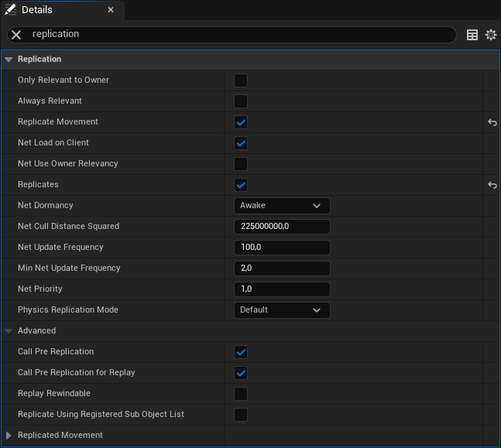Click the Details panel pencil icon
Image resolution: width=501 pixels, height=448 pixels.
click(x=11, y=9)
